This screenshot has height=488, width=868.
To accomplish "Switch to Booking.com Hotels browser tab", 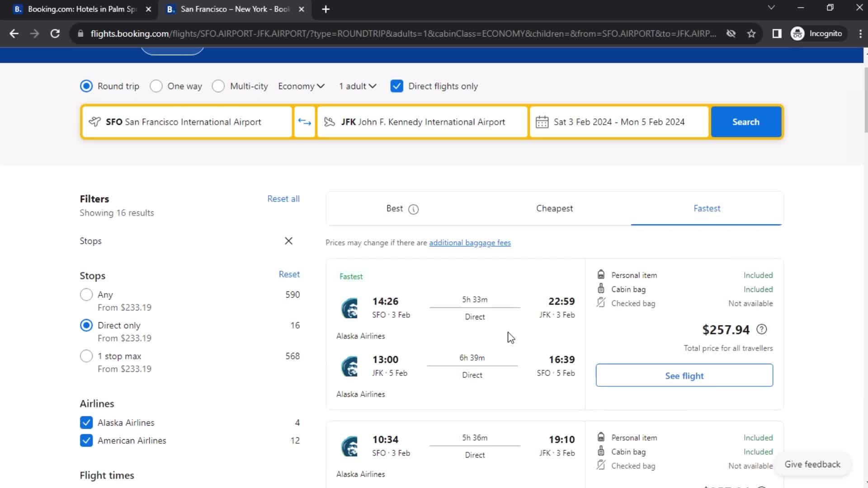I will tap(81, 9).
